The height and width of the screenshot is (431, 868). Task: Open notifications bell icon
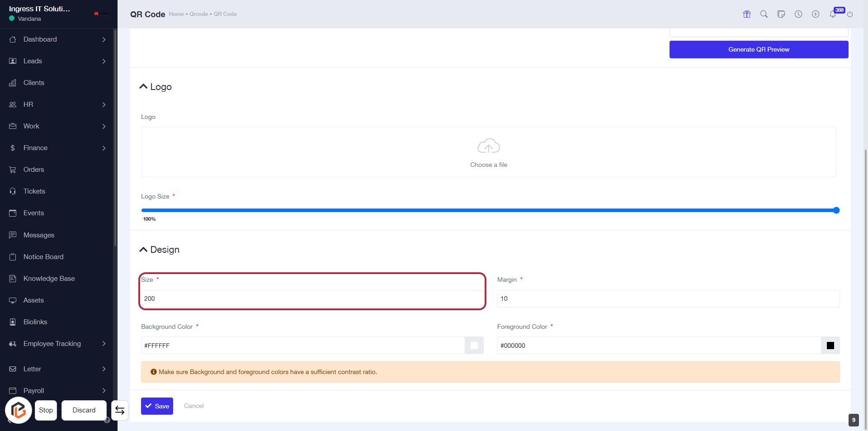coord(833,14)
